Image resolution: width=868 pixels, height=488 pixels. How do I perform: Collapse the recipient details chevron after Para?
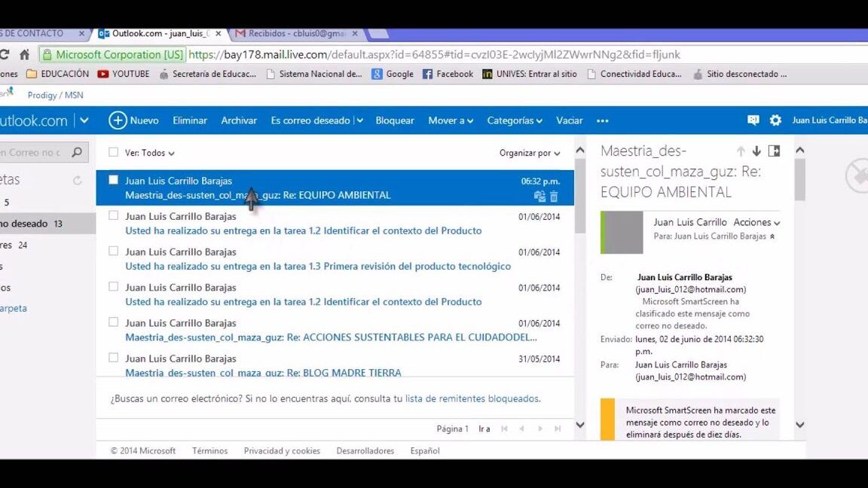click(x=772, y=236)
